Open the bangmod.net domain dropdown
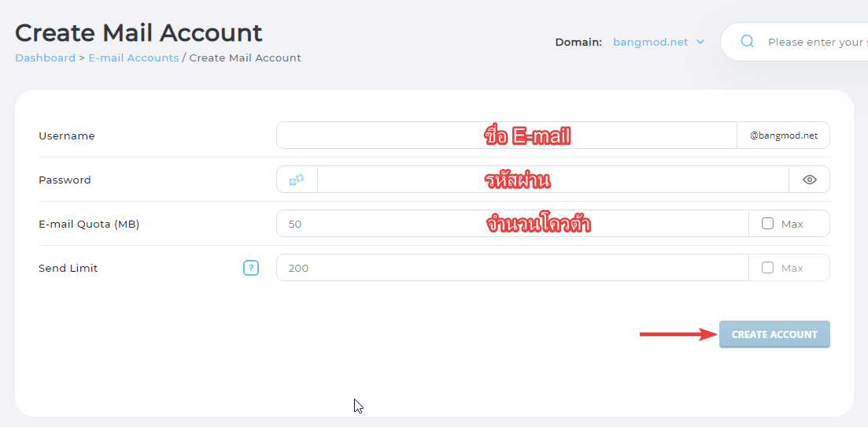 click(x=658, y=42)
